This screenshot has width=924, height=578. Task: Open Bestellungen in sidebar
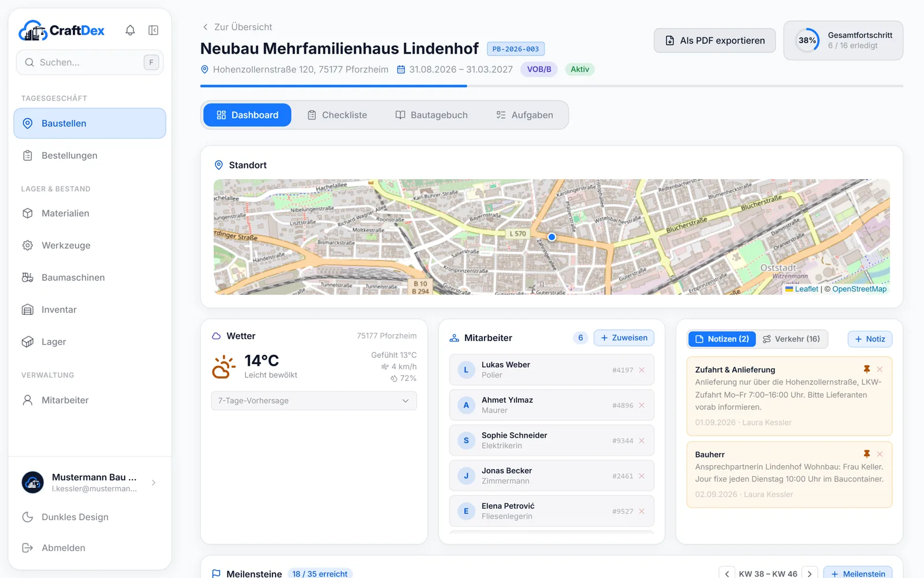(x=90, y=155)
